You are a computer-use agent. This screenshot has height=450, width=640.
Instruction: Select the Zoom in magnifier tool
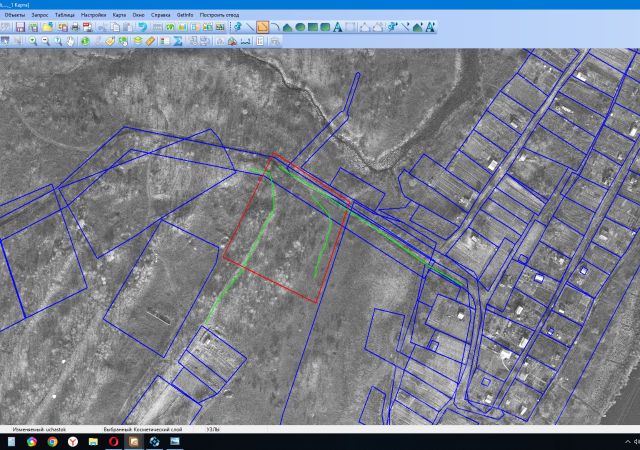33,41
